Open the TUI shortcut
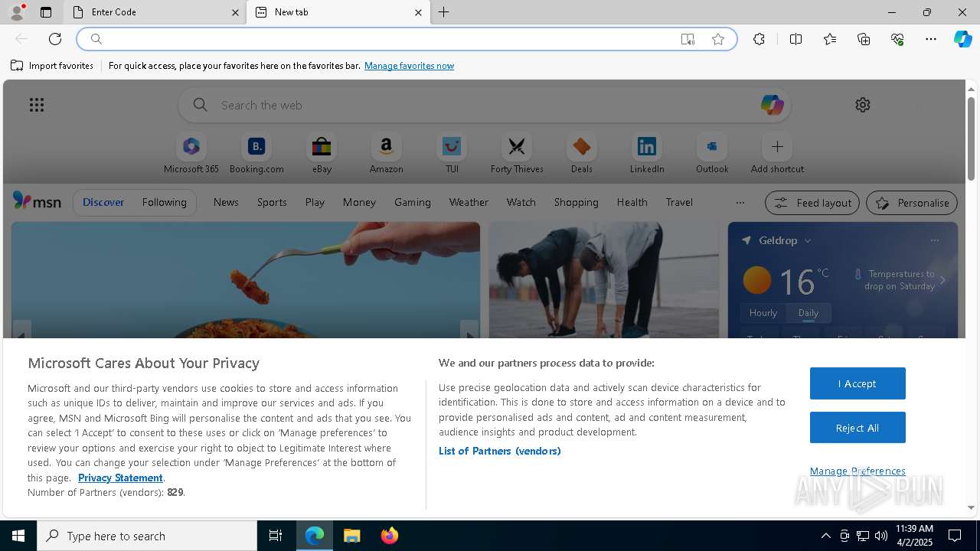Image resolution: width=980 pixels, height=551 pixels. 452,154
